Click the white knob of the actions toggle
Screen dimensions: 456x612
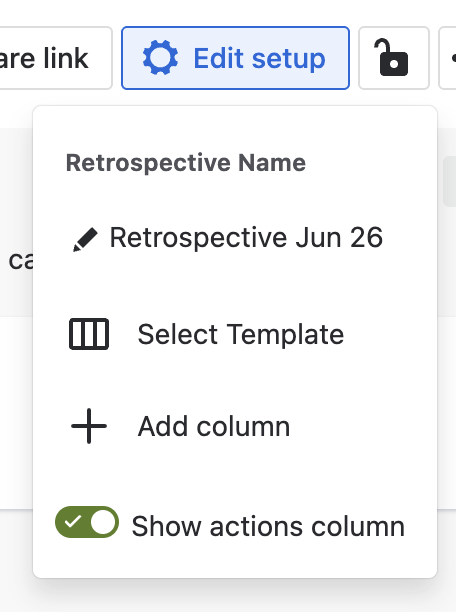(103, 522)
